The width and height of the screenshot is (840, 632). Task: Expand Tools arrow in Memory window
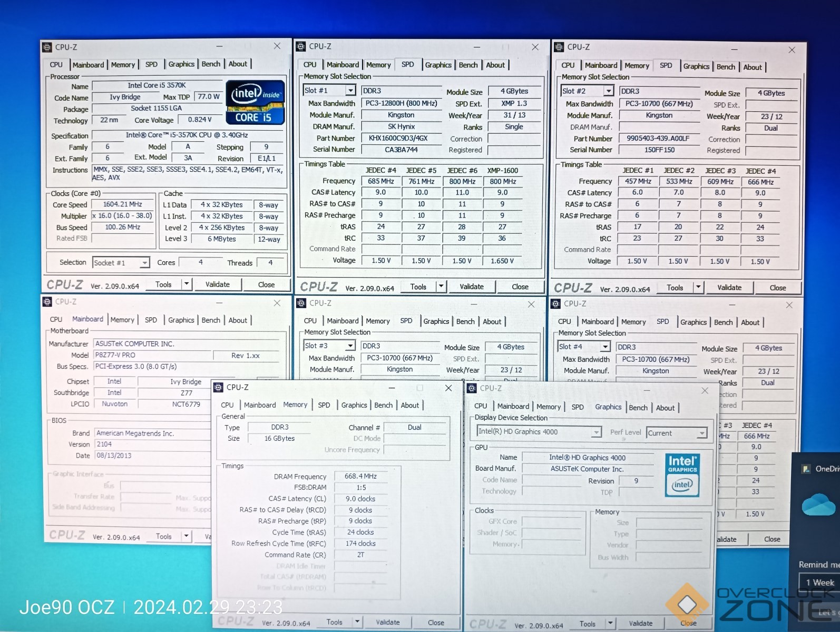[x=357, y=622]
